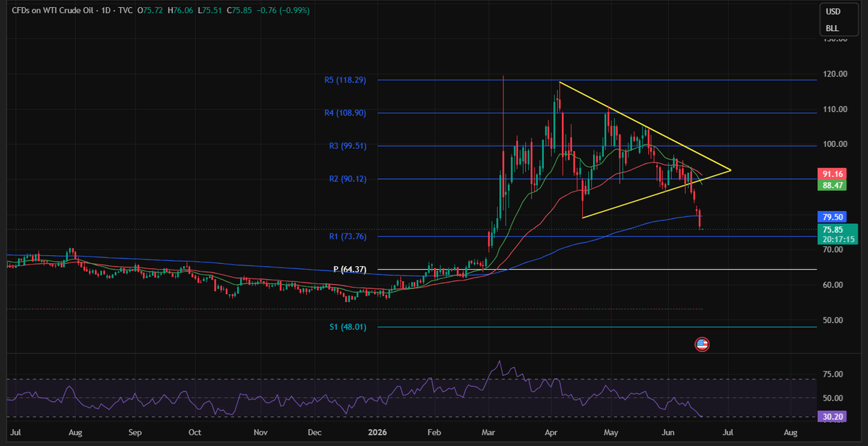Click the RSI 50.00 axis label

point(833,398)
